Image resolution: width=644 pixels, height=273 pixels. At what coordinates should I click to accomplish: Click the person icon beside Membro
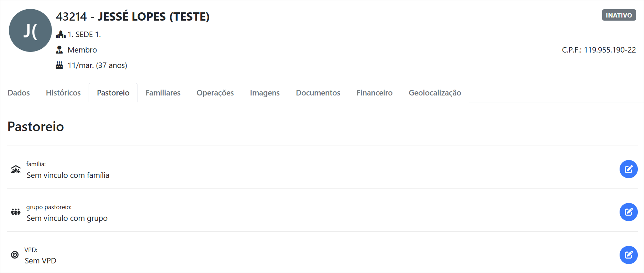click(x=59, y=50)
